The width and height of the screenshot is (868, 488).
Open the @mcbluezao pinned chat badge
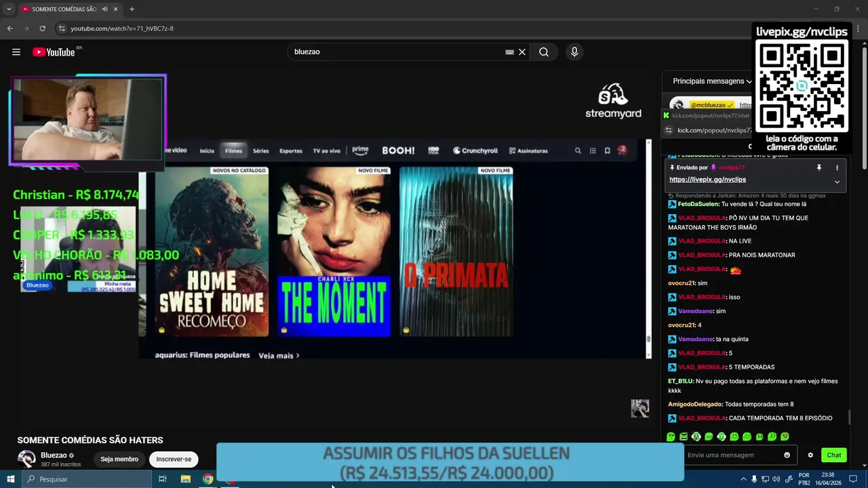712,105
